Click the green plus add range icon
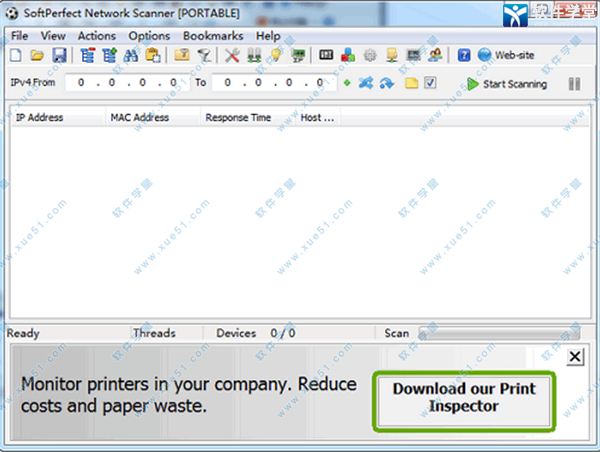The width and height of the screenshot is (600, 452). coord(347,83)
